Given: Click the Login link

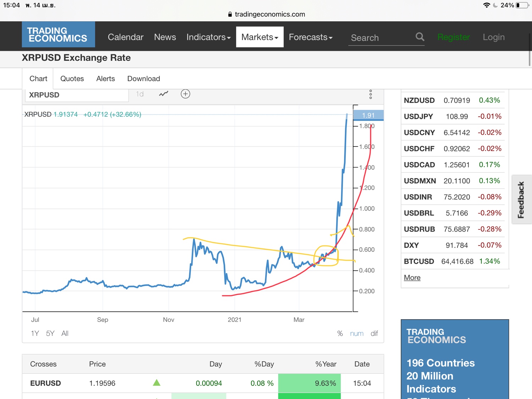Looking at the screenshot, I should [494, 37].
